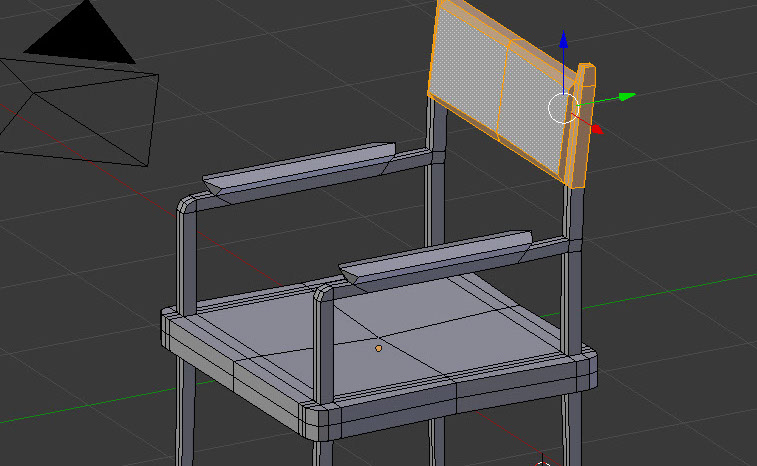
Task: Click the rounded front-right corner of the seat
Action: [587, 368]
